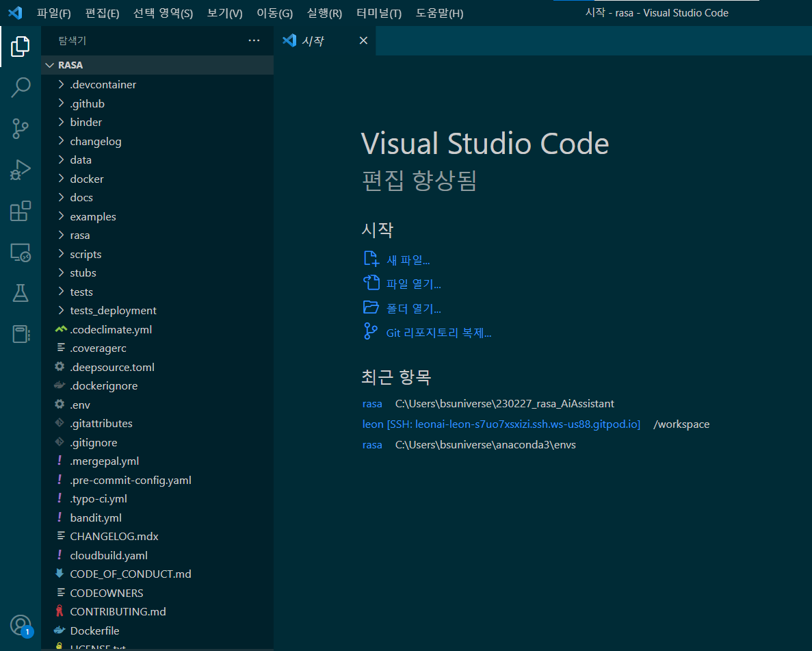
Task: Select the CODEOWNERS file
Action: pos(157,593)
